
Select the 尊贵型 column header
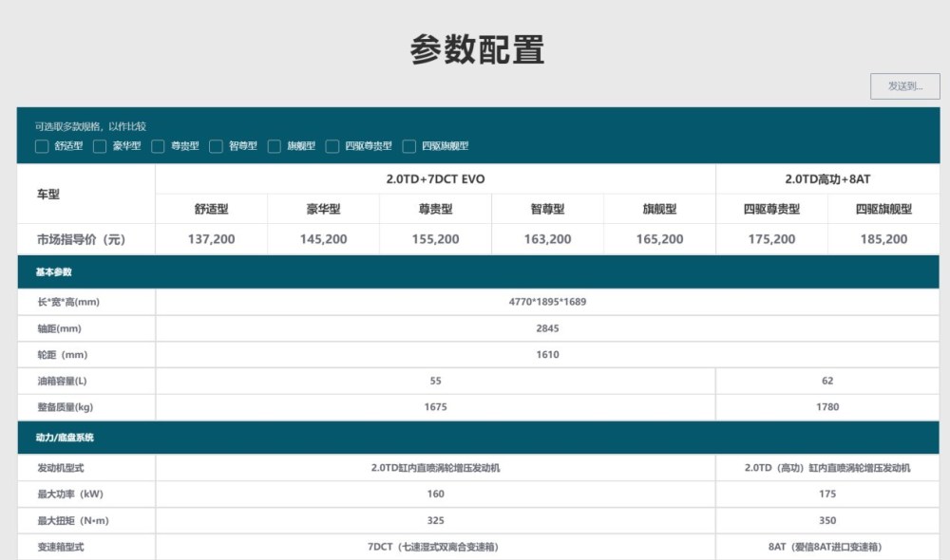coord(436,209)
